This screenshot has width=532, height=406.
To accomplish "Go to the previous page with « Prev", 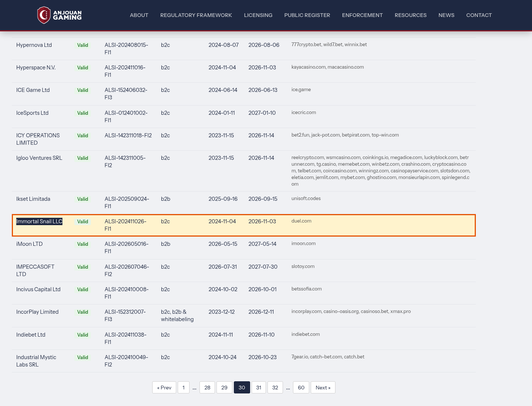I will point(164,388).
